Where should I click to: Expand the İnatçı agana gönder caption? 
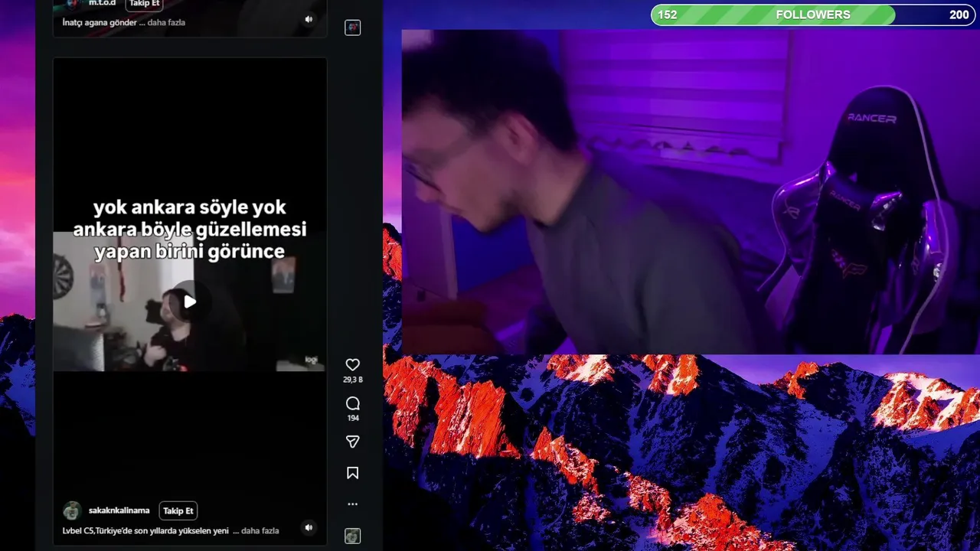pos(167,22)
